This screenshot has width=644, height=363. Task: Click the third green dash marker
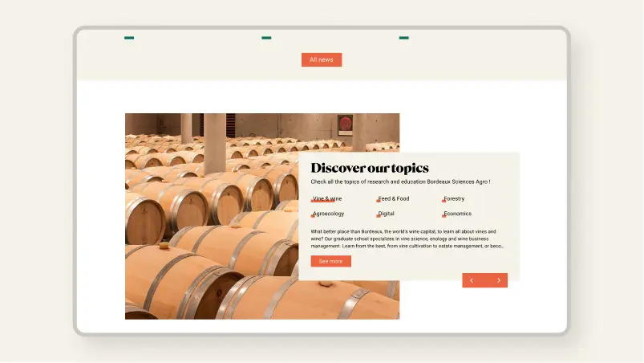point(403,38)
